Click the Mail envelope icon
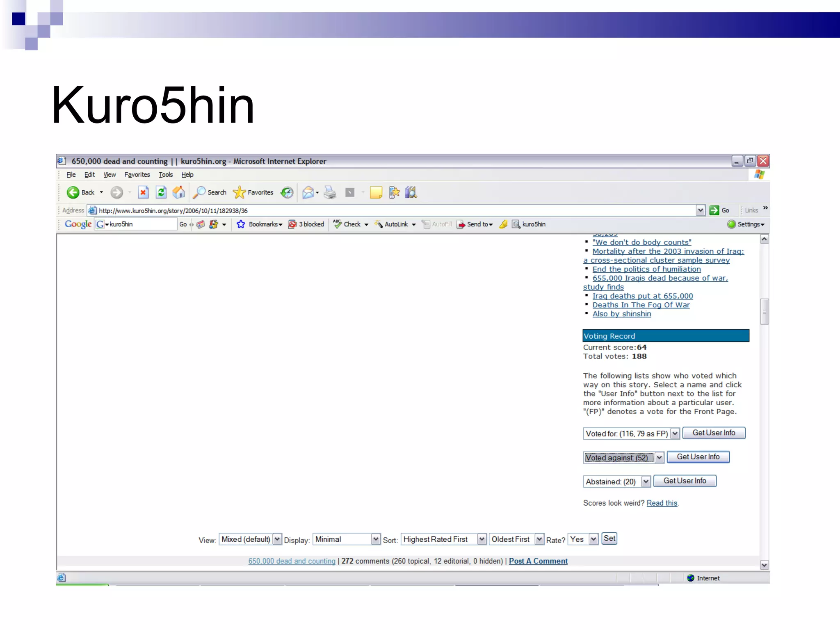Screen dimensions: 840x630 308,192
